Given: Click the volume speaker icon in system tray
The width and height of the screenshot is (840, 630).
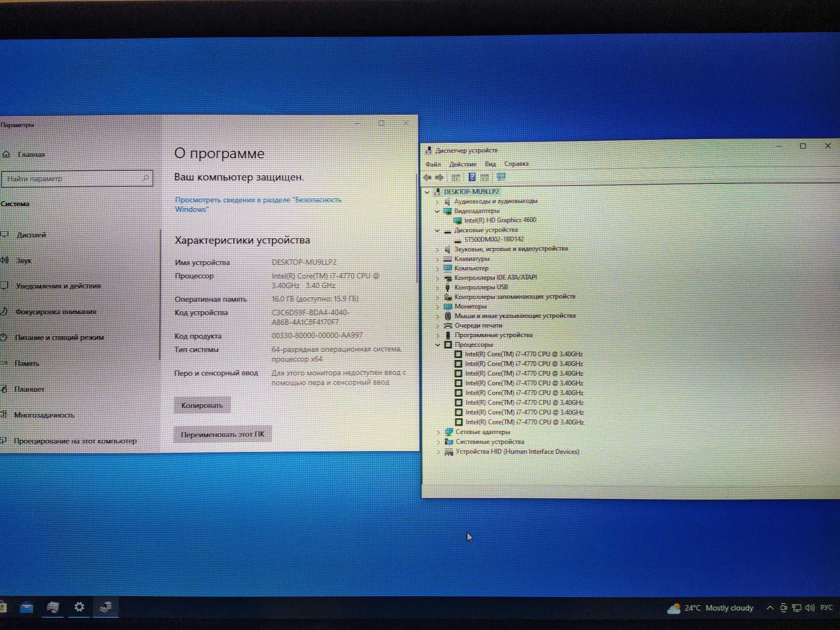Looking at the screenshot, I should (x=810, y=608).
